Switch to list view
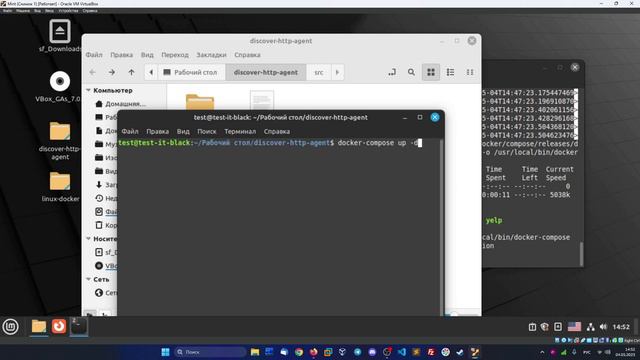 coord(450,72)
